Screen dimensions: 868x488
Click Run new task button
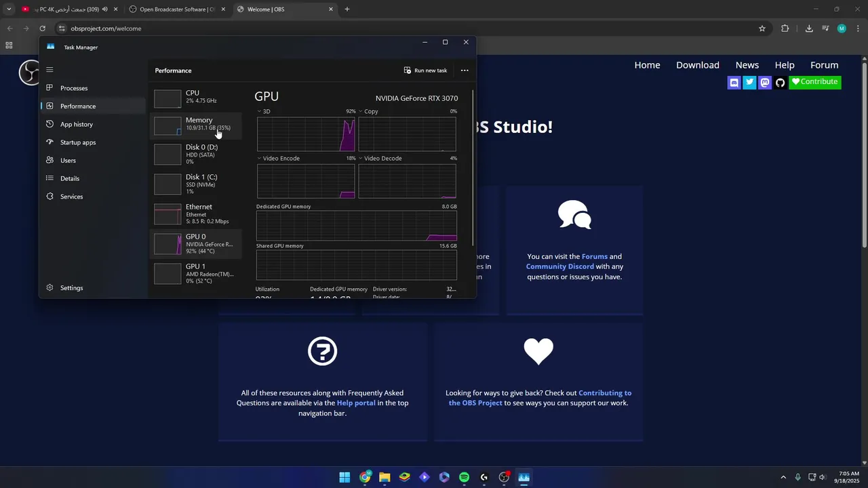[x=425, y=70]
